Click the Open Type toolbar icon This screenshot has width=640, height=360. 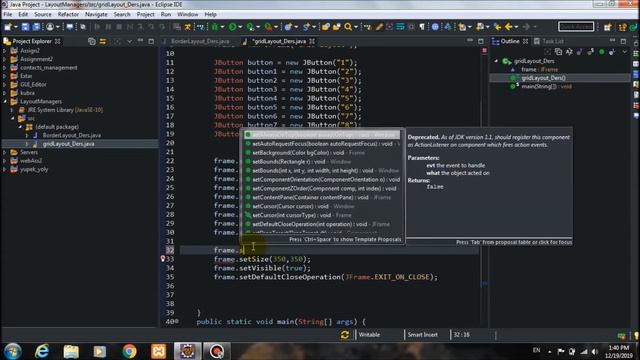click(325, 27)
